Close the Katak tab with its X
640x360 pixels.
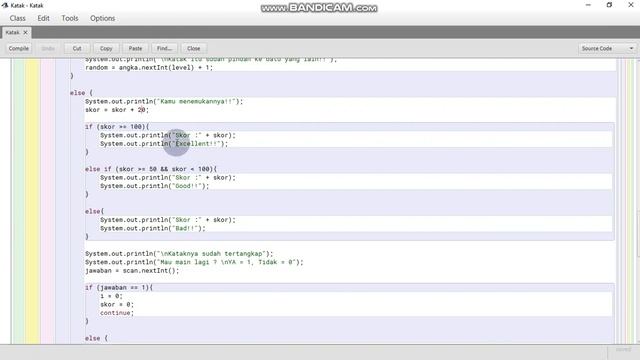tap(25, 32)
